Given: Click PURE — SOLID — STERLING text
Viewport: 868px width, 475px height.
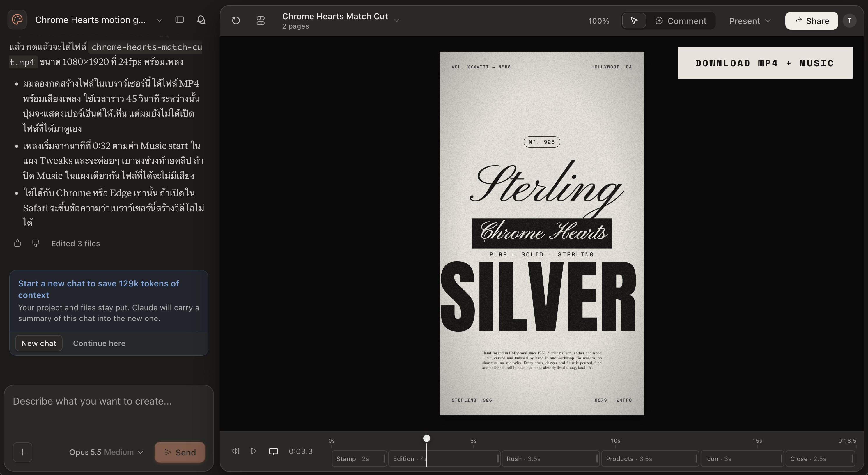Looking at the screenshot, I should point(541,254).
